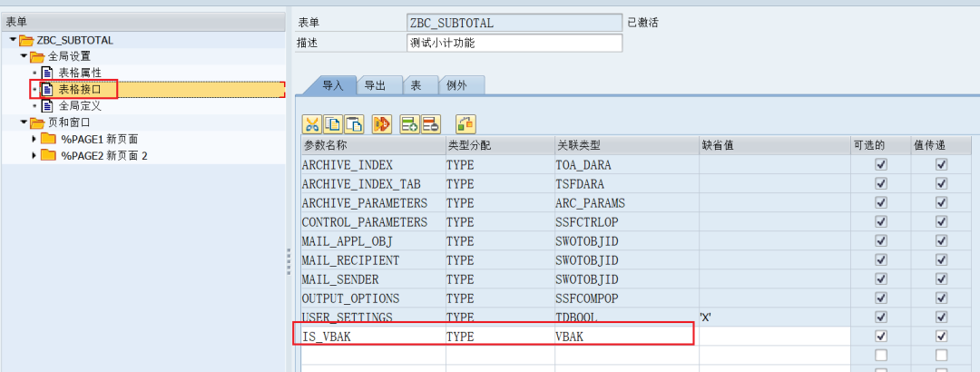Image resolution: width=980 pixels, height=372 pixels.
Task: Click the SSFCOMPOP type cell
Action: [627, 299]
